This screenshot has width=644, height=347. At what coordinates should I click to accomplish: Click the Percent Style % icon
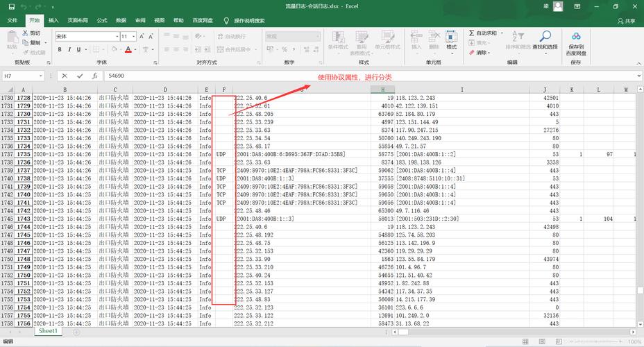pyautogui.click(x=285, y=49)
